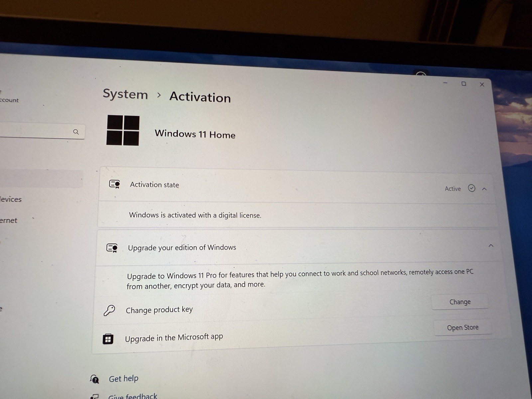
Task: Select the internet item in sidebar
Action: tap(9, 220)
